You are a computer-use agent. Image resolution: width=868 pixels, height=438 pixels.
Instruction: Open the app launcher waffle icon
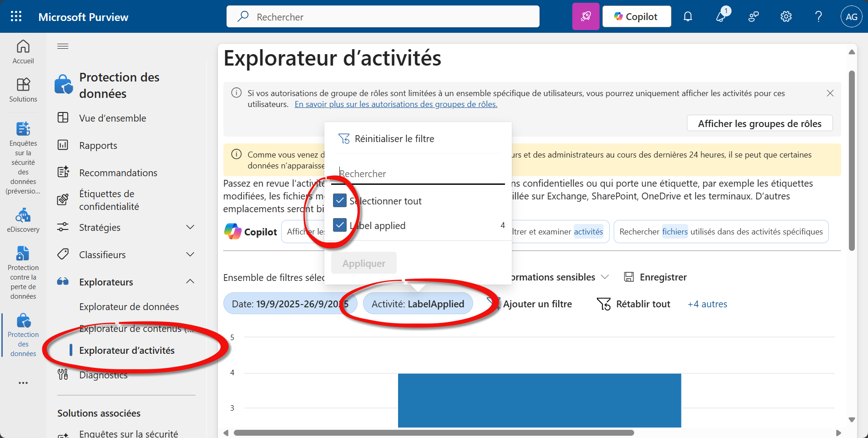coord(16,17)
